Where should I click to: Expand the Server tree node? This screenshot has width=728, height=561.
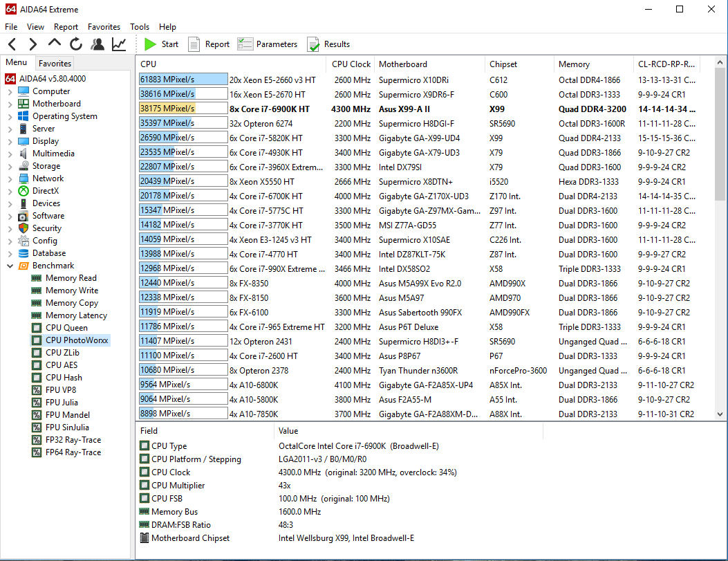click(x=10, y=129)
